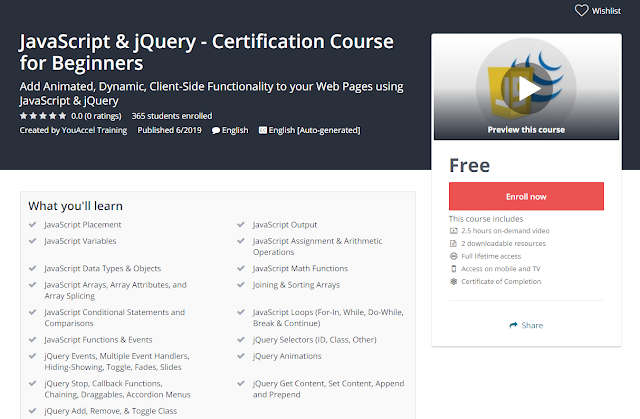
Task: Click the English language speech bubble icon
Action: 216,130
